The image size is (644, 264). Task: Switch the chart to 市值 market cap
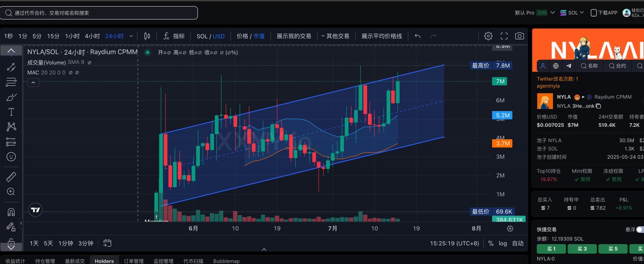tap(259, 36)
